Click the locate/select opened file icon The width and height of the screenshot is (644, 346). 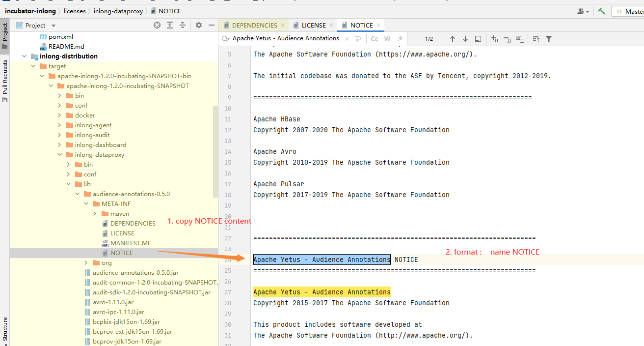157,25
